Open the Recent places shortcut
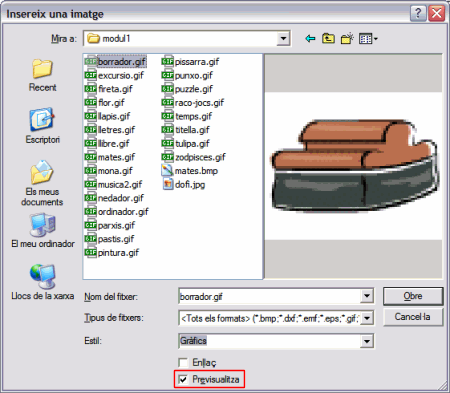Screen dimensions: 450x393 click(42, 75)
